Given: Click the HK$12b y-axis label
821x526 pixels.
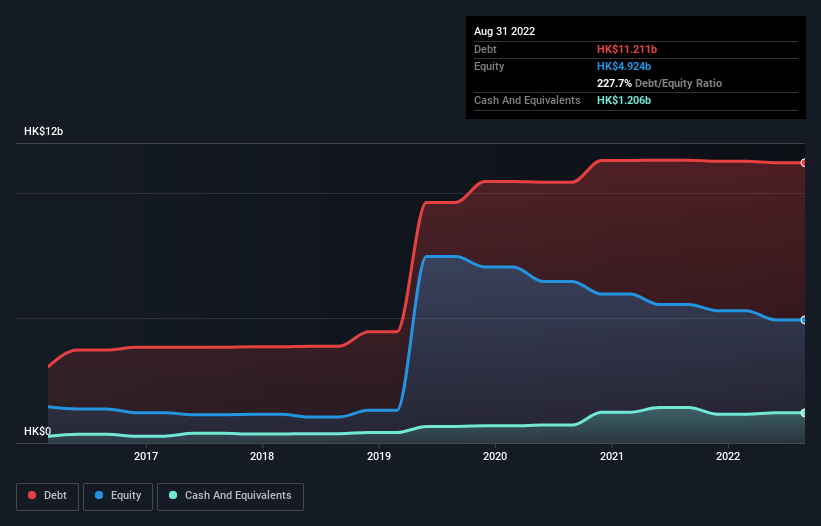Looking at the screenshot, I should coord(43,131).
